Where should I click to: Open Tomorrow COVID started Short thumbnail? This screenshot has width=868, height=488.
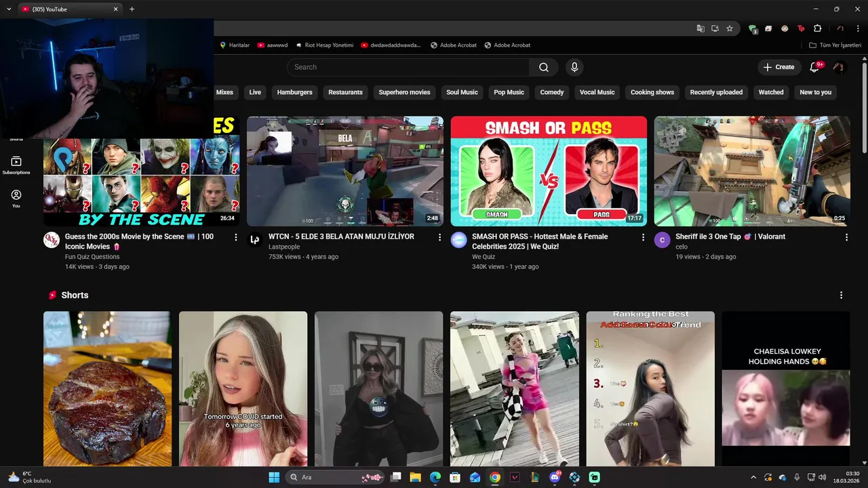pos(243,389)
